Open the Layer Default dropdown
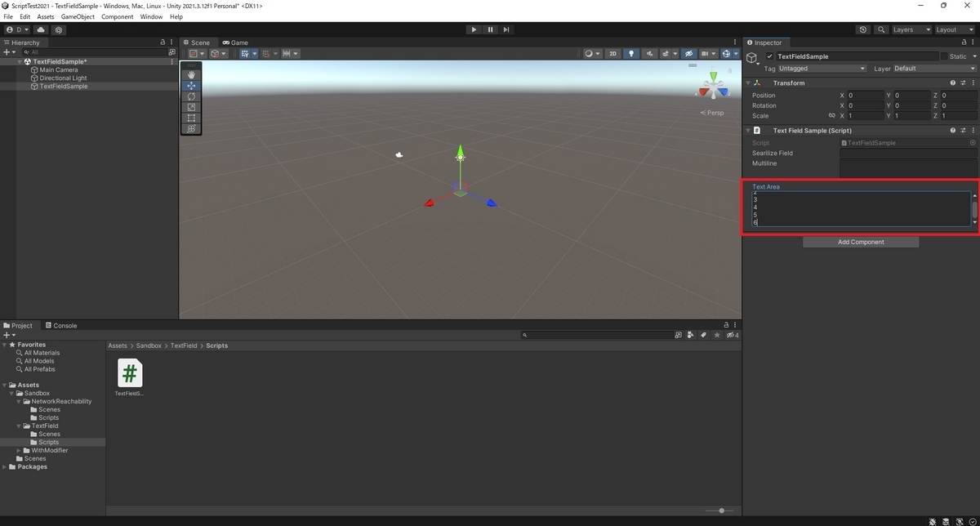Image resolution: width=980 pixels, height=526 pixels. [935, 69]
